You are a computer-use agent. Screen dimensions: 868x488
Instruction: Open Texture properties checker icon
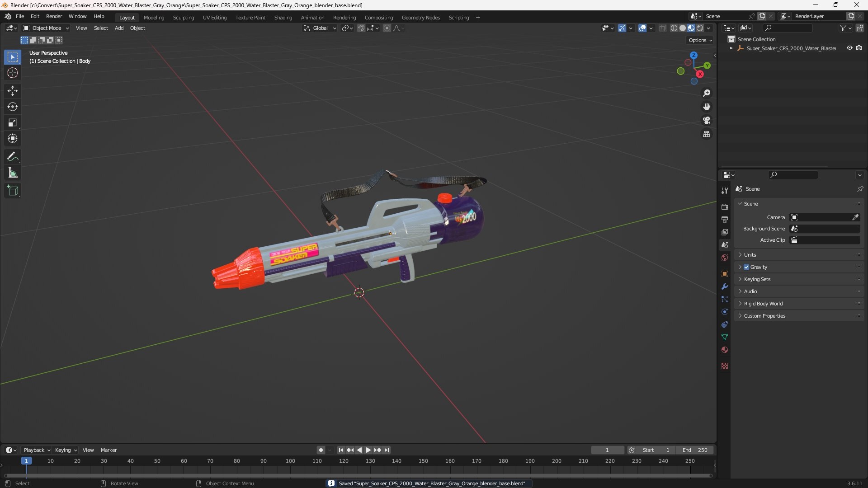(x=725, y=366)
